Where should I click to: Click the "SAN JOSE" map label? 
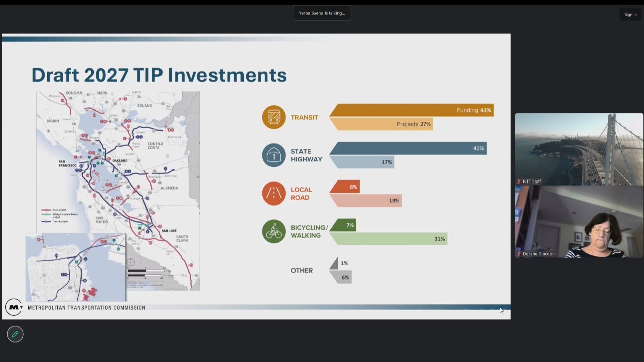pyautogui.click(x=169, y=231)
